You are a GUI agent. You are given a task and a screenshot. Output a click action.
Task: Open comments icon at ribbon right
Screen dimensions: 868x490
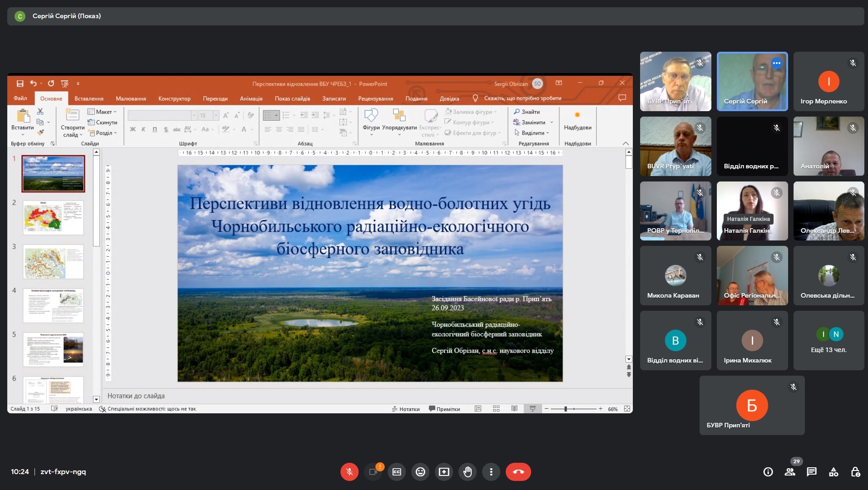tap(622, 98)
